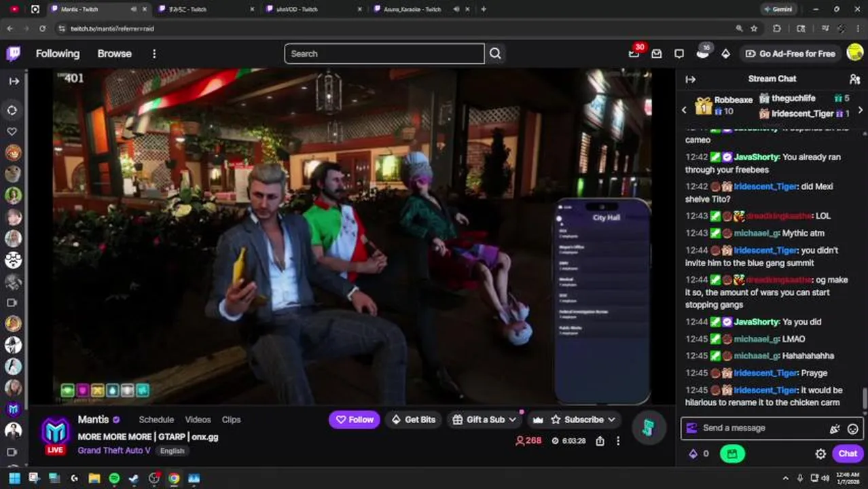Claim the green channel points bonus chest

pos(732,454)
